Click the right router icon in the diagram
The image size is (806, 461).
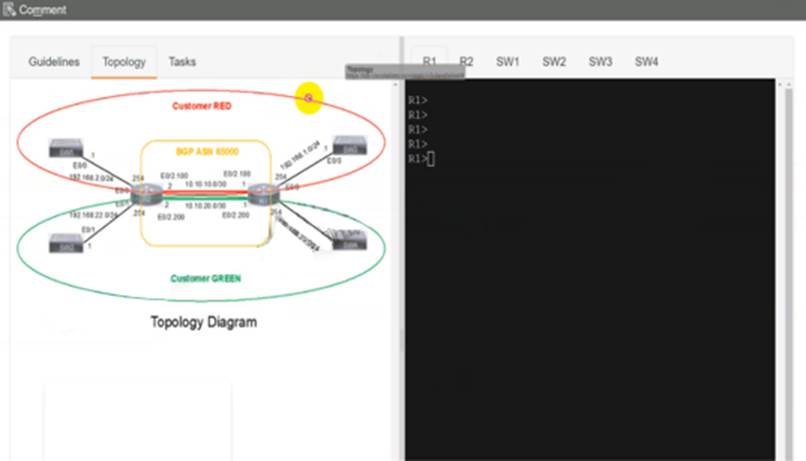[263, 195]
